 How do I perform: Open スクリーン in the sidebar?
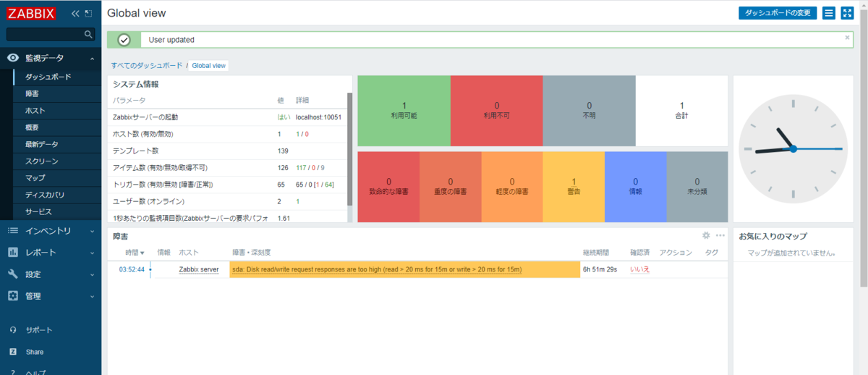pos(42,161)
